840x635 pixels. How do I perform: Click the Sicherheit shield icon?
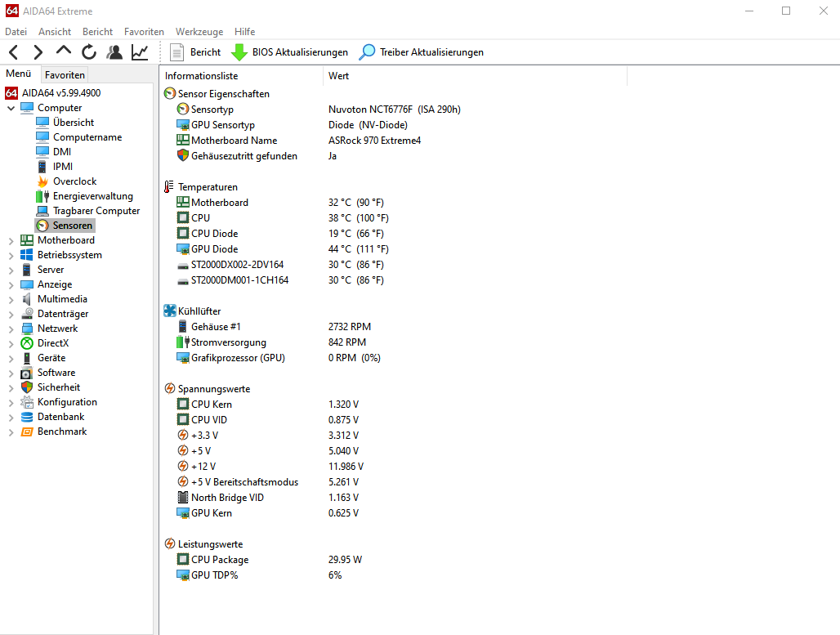[x=27, y=387]
